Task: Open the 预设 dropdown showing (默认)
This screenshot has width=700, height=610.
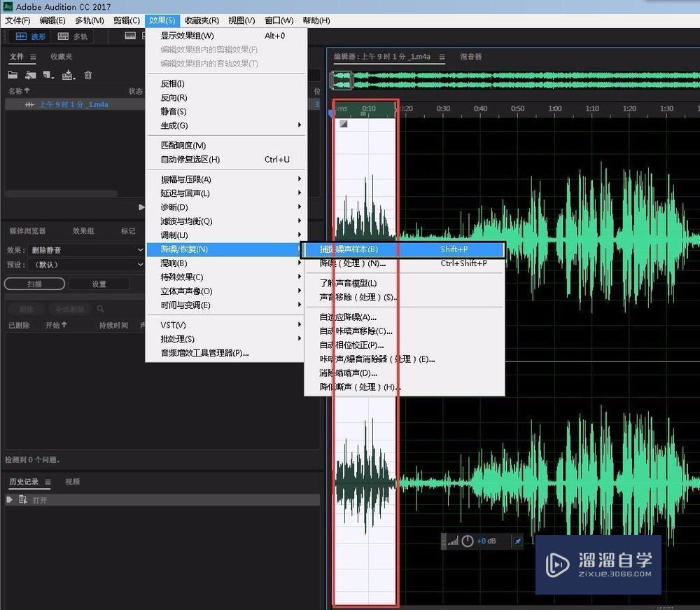Action: 87,264
